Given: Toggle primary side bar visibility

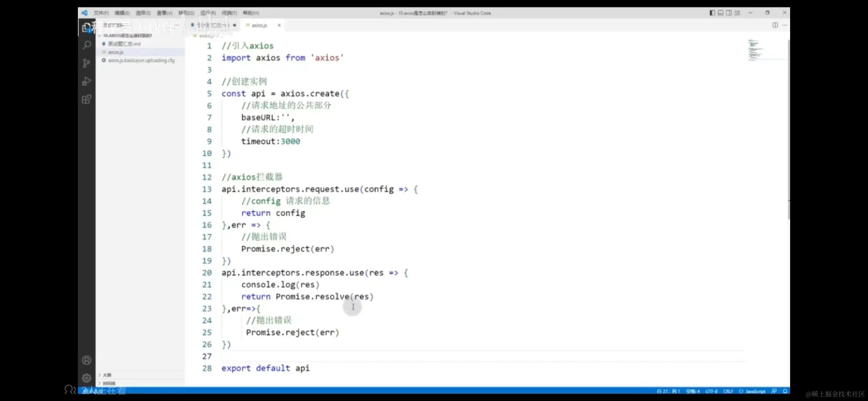Looking at the screenshot, I should point(712,13).
